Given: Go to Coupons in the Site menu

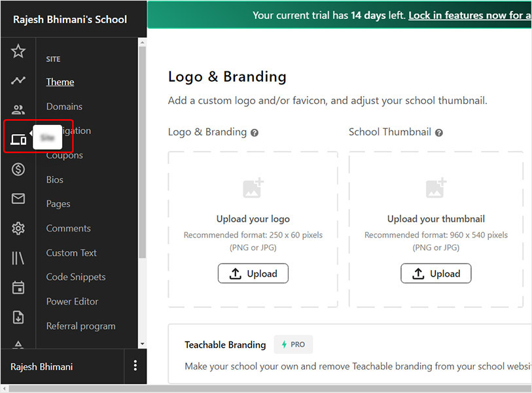Looking at the screenshot, I should point(65,155).
